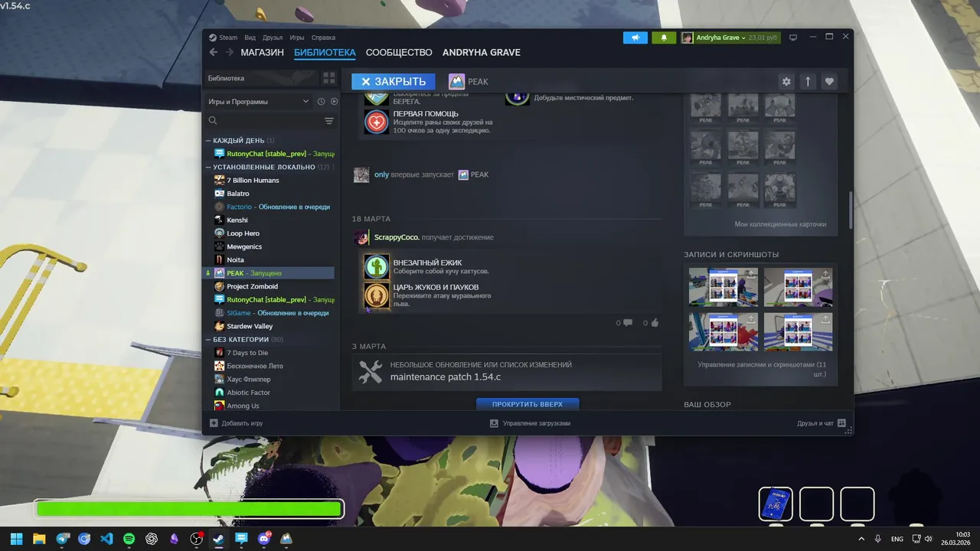Viewport: 980px width, 551px height.
Task: Sort library by recent activity clock icon
Action: pos(322,102)
